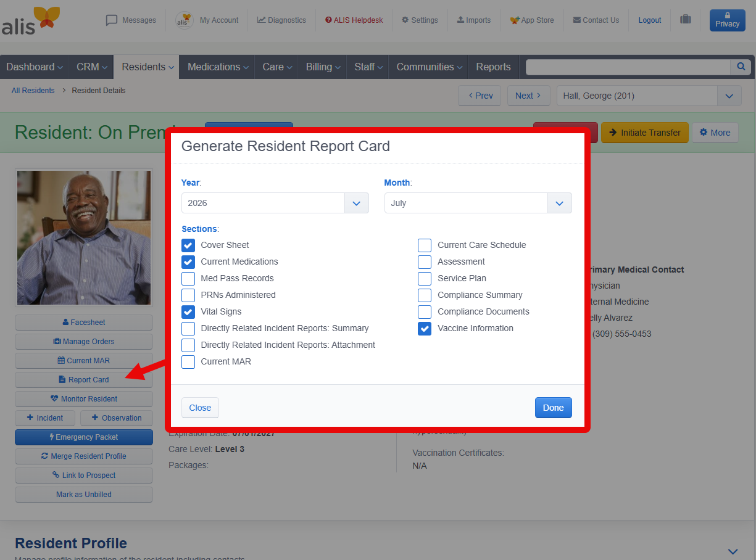
Task: Uncheck the Vital Signs checkbox
Action: [188, 311]
